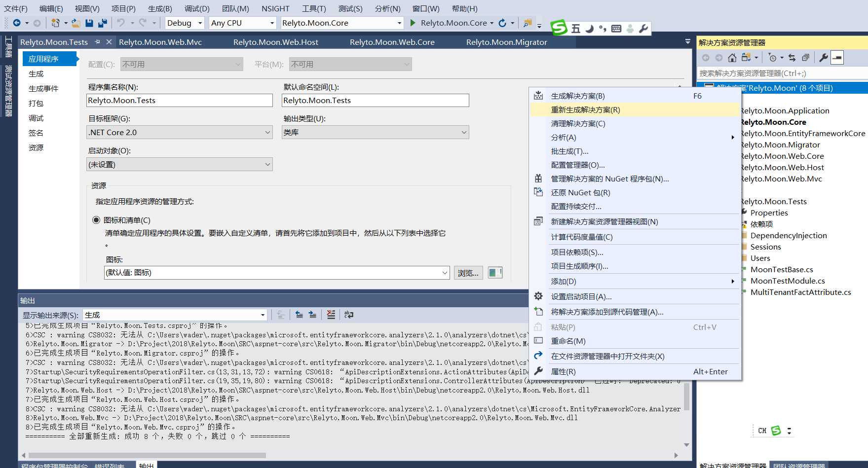Select the Relyto.Moon.EntityFrameworkCore project node
The width and height of the screenshot is (868, 468).
tap(802, 134)
